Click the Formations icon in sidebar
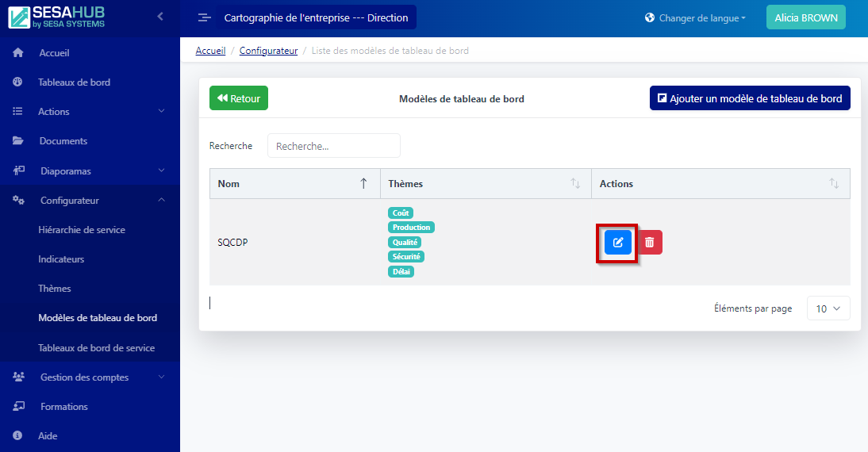The image size is (868, 452). coord(18,406)
